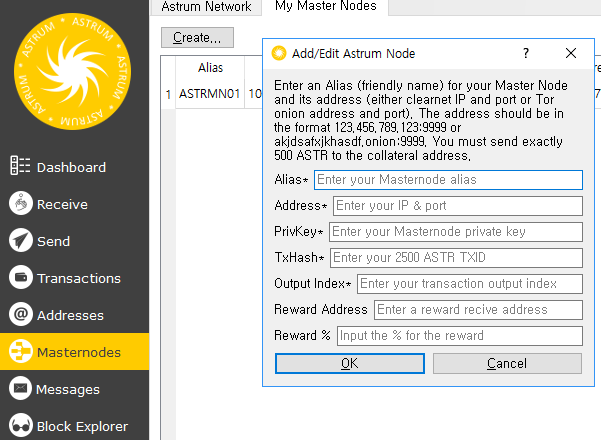Confirm the dialog with OK
601x440 pixels.
pyautogui.click(x=350, y=363)
